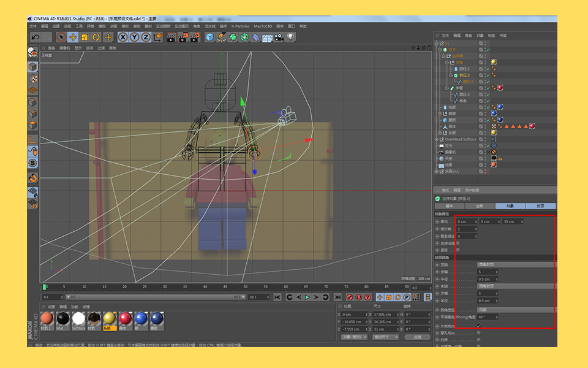The height and width of the screenshot is (368, 588).
Task: Activate the Rotate tool
Action: pos(96,37)
